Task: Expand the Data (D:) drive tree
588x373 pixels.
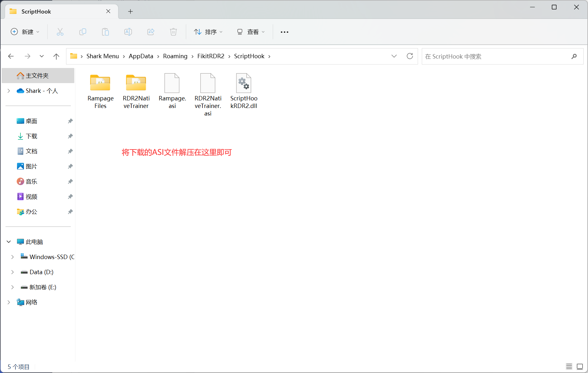Action: coord(13,272)
